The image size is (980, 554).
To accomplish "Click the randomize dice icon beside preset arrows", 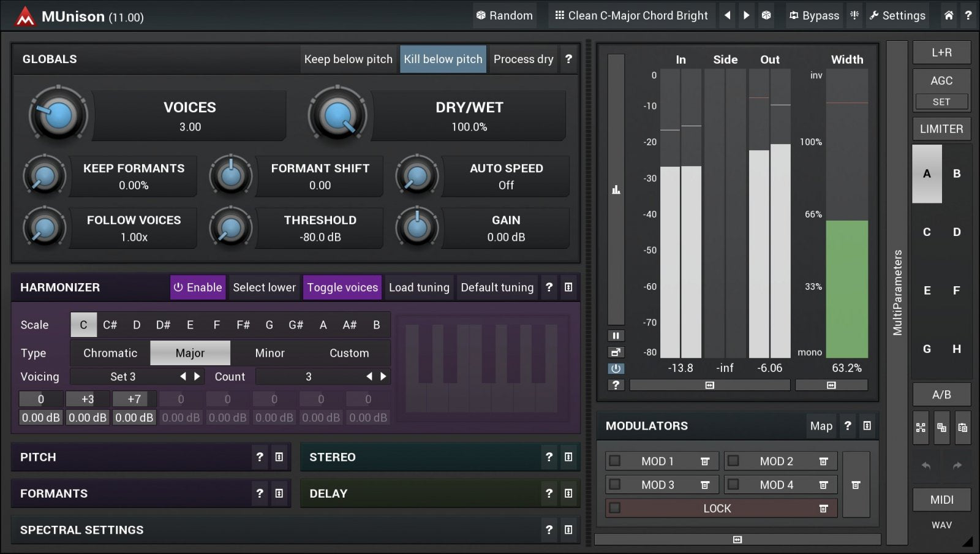I will coord(766,15).
